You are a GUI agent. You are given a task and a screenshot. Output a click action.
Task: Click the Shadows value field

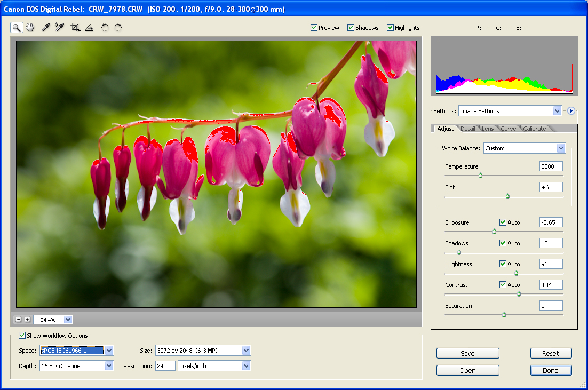(551, 243)
